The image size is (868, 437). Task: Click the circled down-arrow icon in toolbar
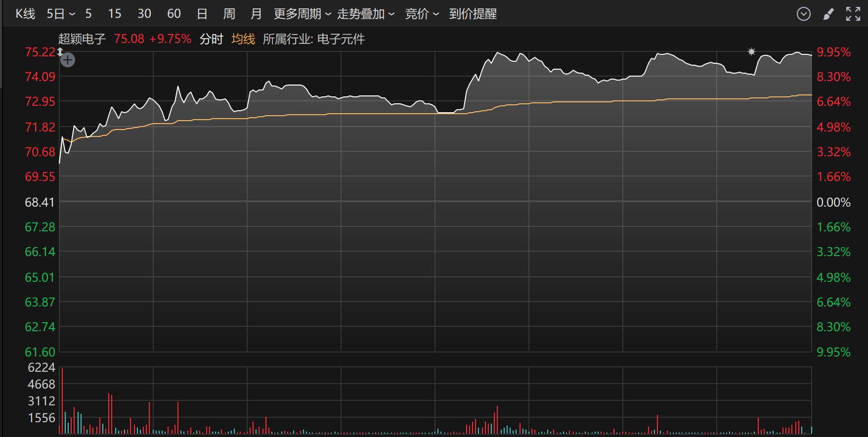click(803, 14)
